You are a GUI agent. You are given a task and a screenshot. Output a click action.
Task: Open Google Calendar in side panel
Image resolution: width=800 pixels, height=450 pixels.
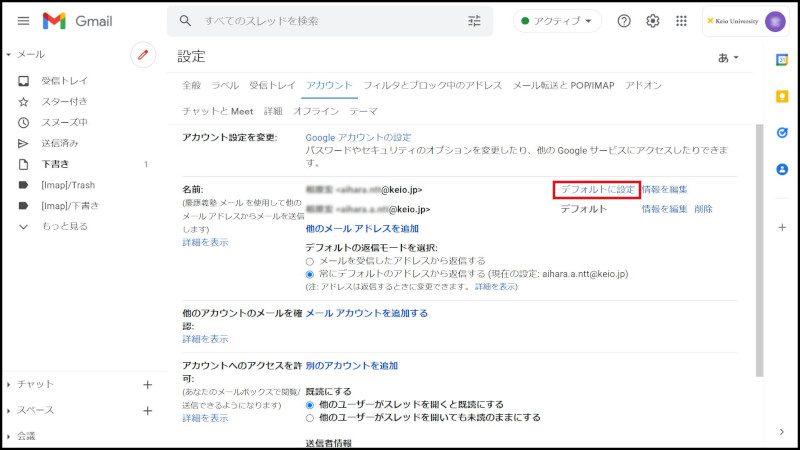click(782, 59)
